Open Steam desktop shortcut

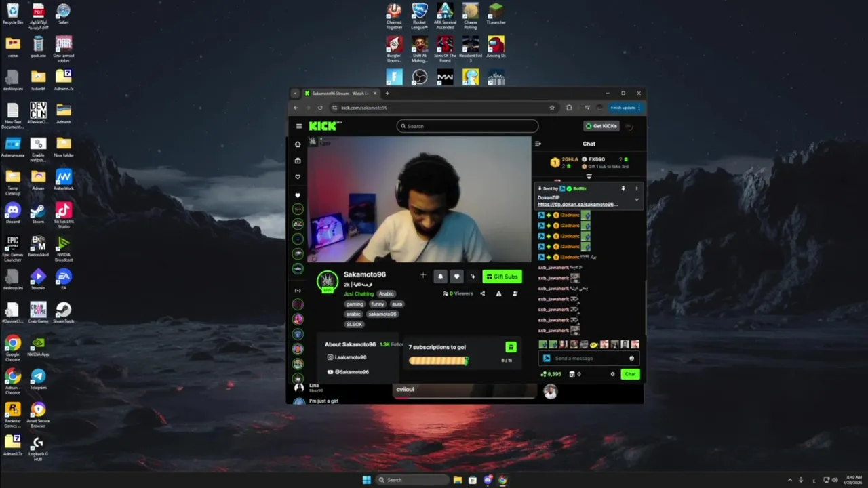[38, 213]
